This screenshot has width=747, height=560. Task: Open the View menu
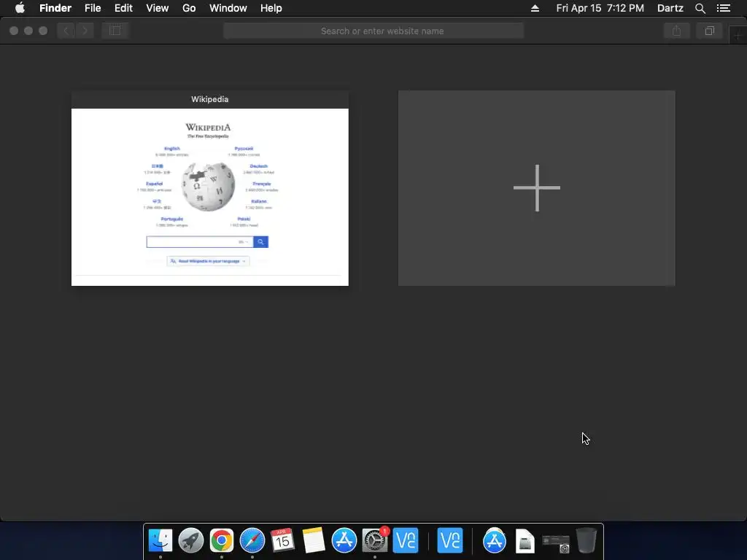pos(158,8)
